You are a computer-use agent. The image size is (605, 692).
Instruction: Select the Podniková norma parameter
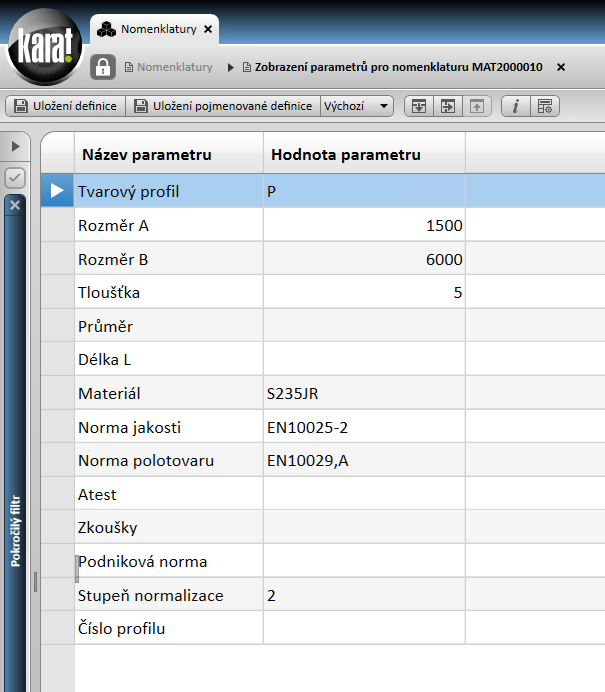143,562
